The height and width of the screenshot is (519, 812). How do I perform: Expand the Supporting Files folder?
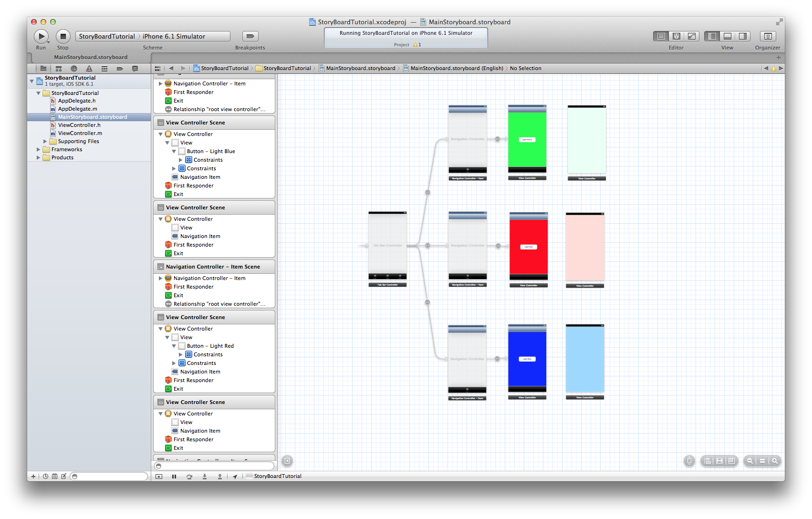click(45, 142)
